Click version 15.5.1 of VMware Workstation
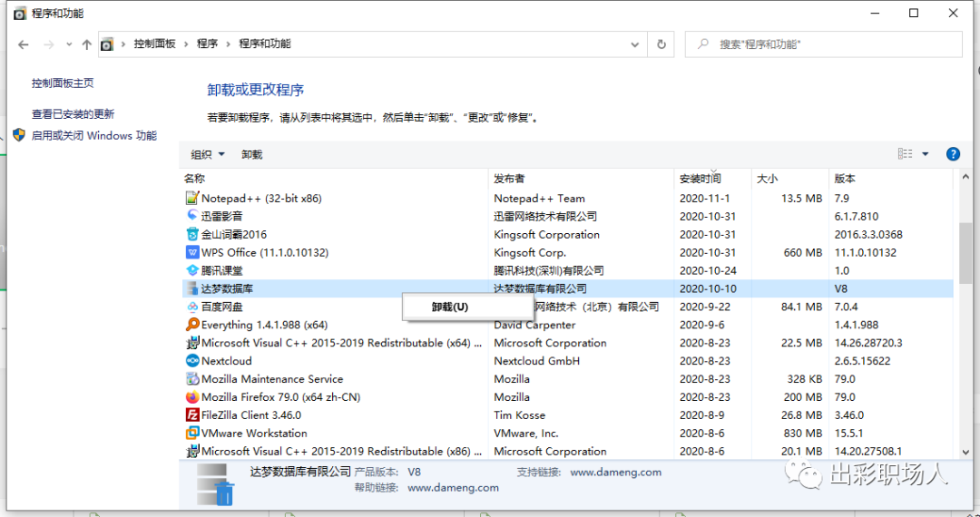The image size is (980, 517). [848, 434]
